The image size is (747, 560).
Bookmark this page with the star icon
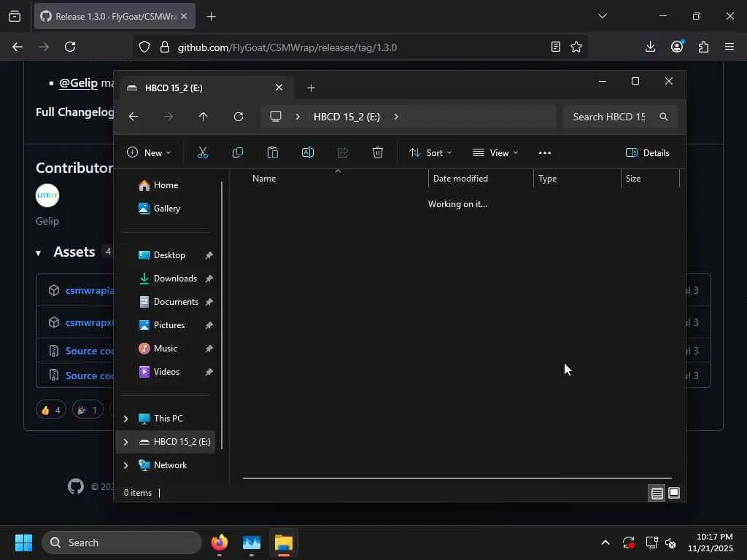click(x=576, y=47)
